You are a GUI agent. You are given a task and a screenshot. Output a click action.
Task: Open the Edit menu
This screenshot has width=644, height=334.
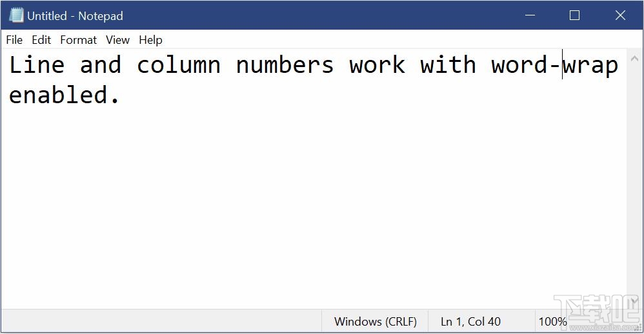pyautogui.click(x=41, y=40)
